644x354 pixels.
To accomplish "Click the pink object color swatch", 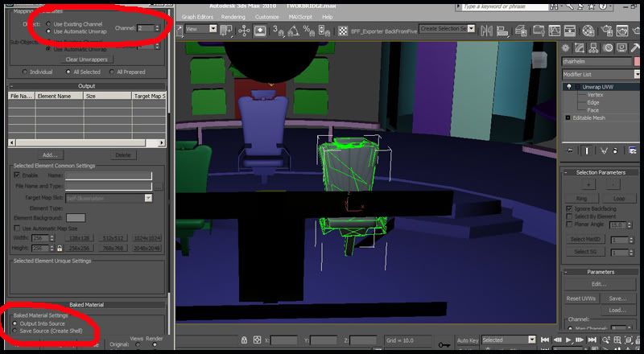I will (x=637, y=61).
